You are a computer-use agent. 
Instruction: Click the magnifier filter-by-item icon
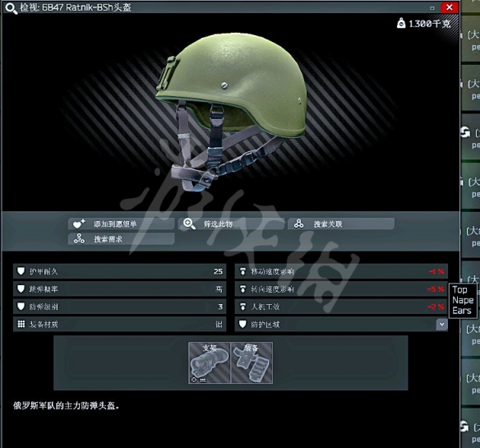pyautogui.click(x=189, y=224)
